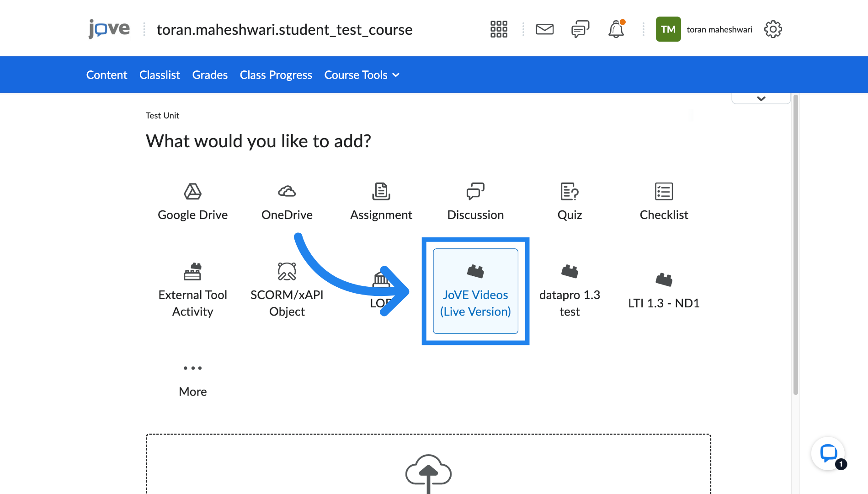Click the JoVE logo
Viewport: 868px width, 494px height.
[109, 29]
